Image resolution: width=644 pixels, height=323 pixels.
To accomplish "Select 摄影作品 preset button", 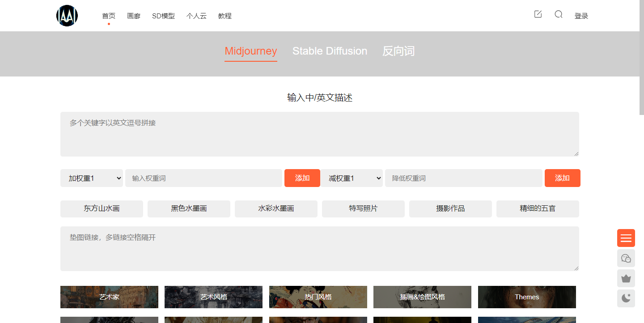I will tap(450, 209).
